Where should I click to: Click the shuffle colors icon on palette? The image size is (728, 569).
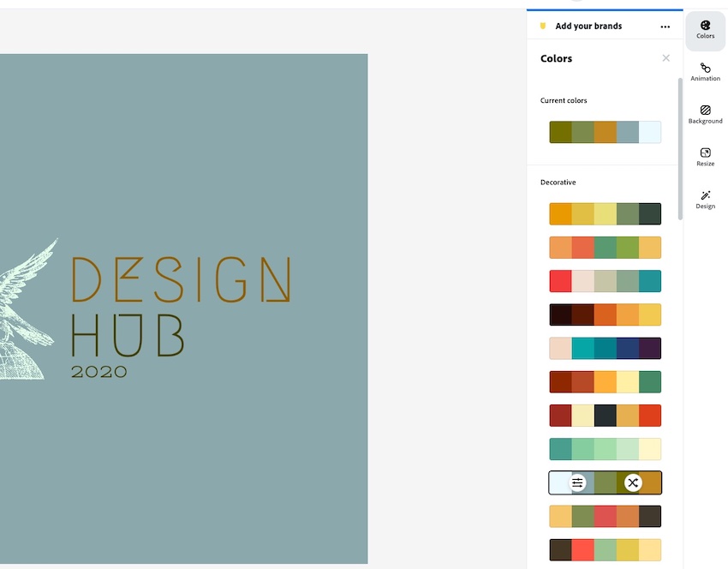(632, 483)
